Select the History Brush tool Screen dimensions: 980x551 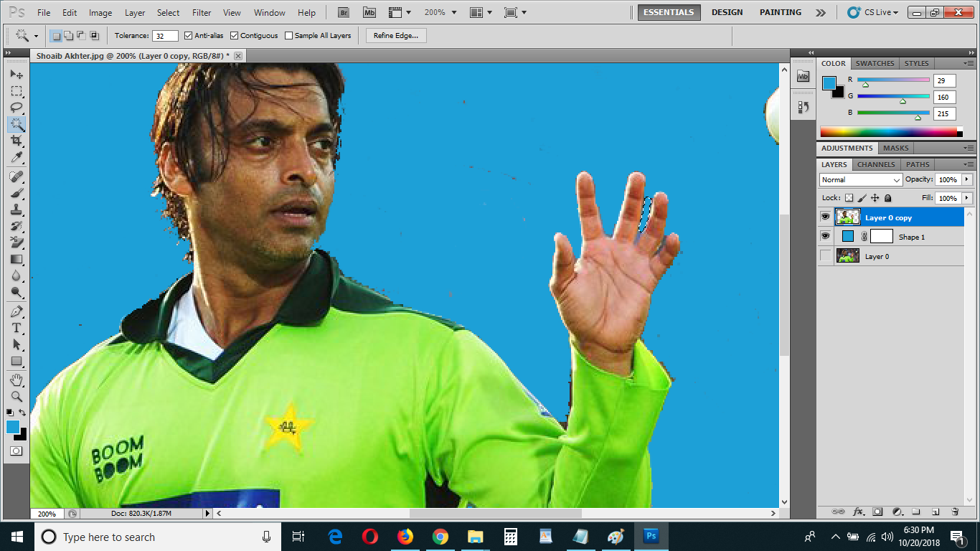pos(16,226)
